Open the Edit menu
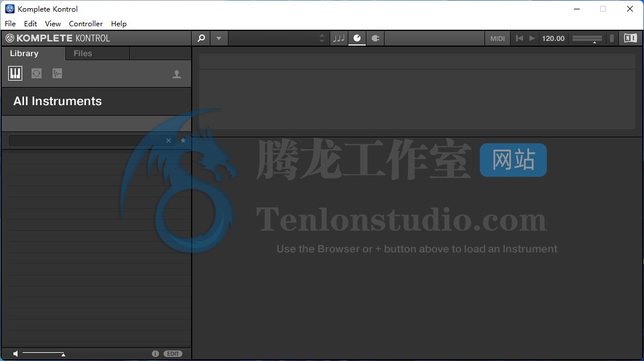 30,24
